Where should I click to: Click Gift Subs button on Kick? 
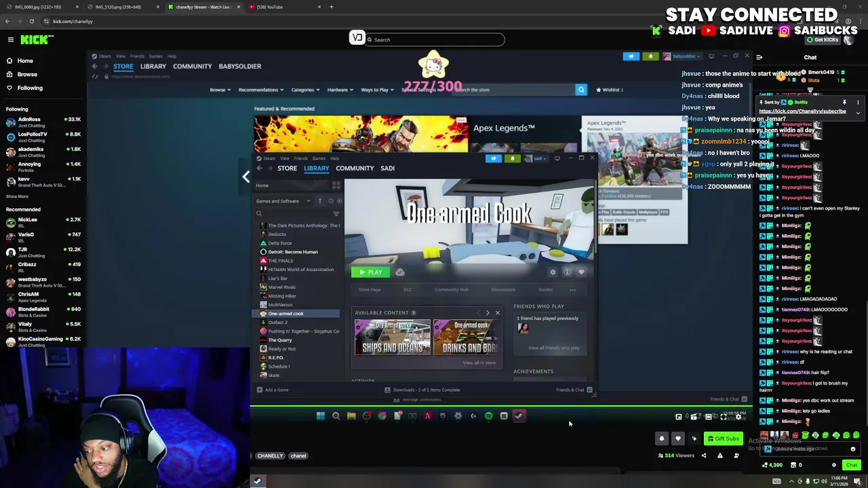(x=723, y=439)
